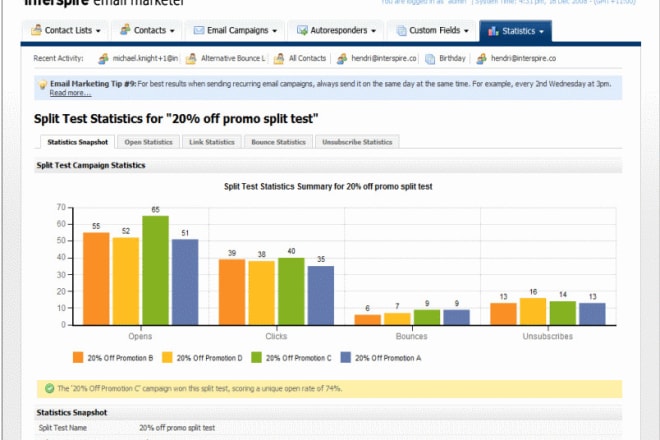The height and width of the screenshot is (440, 660).
Task: Click the Opens axis label
Action: (140, 336)
